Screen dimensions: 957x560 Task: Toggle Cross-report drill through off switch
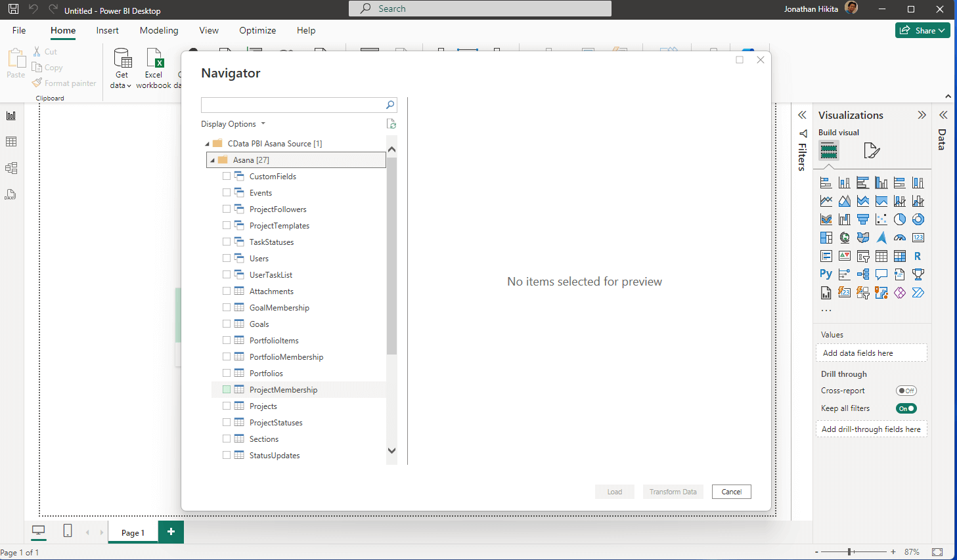coord(906,391)
